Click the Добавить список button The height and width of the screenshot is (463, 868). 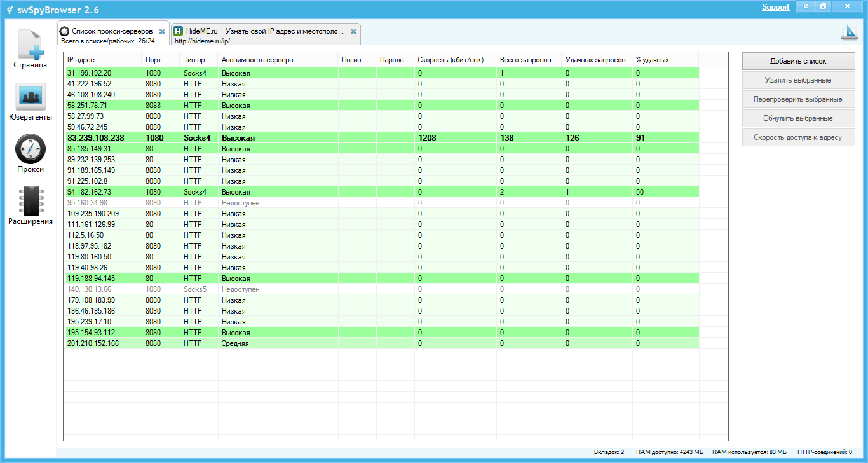pyautogui.click(x=798, y=61)
